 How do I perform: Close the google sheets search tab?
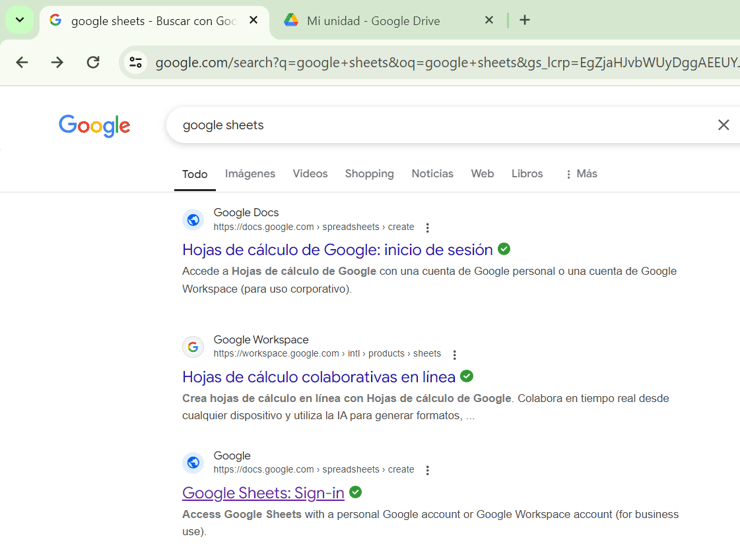point(254,20)
